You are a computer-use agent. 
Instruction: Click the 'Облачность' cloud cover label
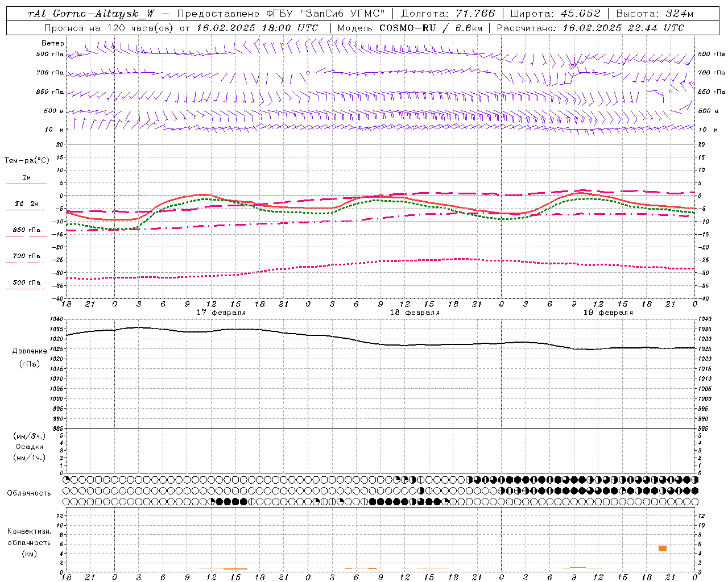(x=29, y=493)
